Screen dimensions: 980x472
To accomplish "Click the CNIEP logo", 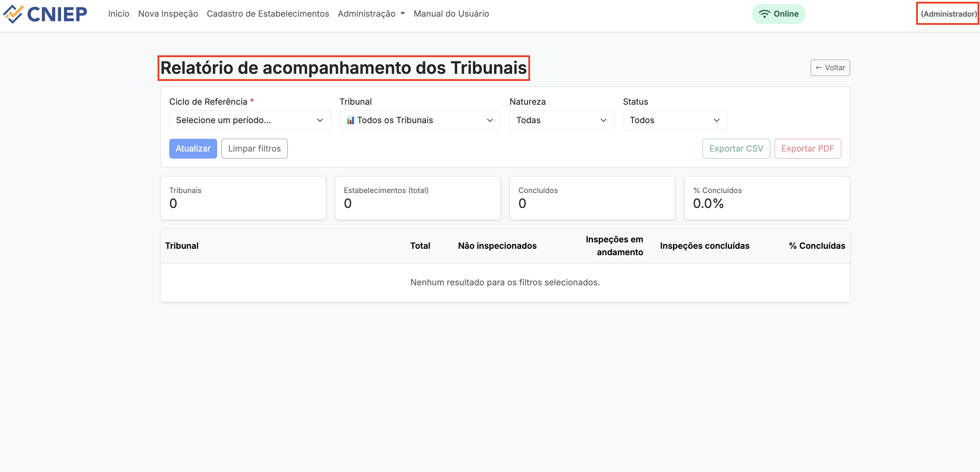I will tap(45, 14).
